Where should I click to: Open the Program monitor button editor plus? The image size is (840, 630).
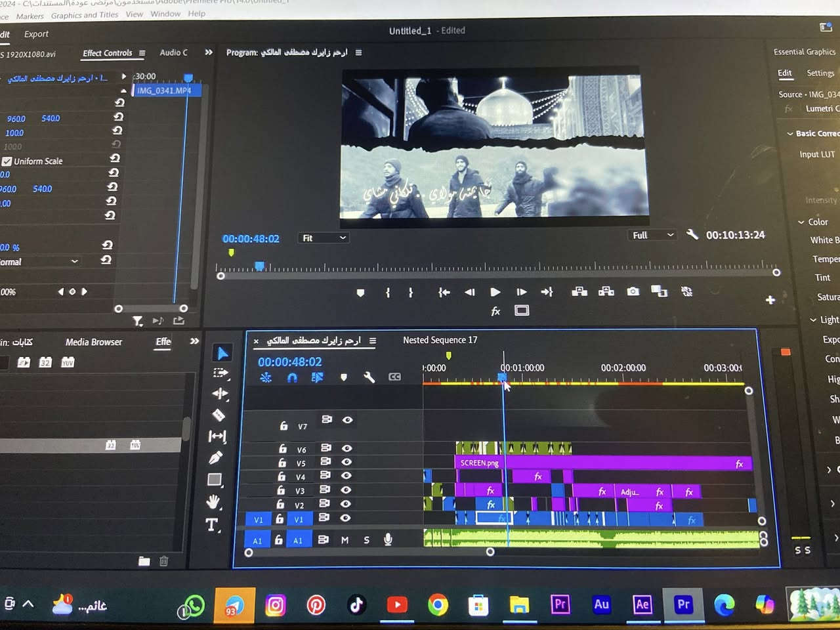point(770,300)
